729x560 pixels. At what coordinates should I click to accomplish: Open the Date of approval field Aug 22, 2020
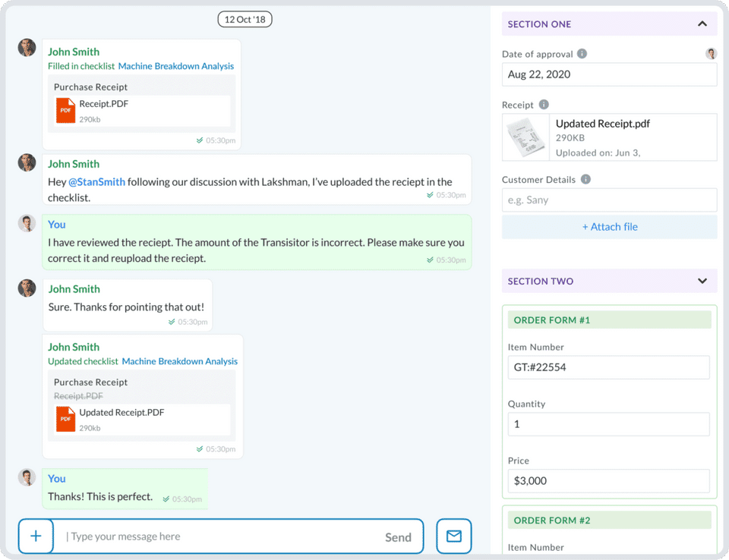pyautogui.click(x=609, y=74)
